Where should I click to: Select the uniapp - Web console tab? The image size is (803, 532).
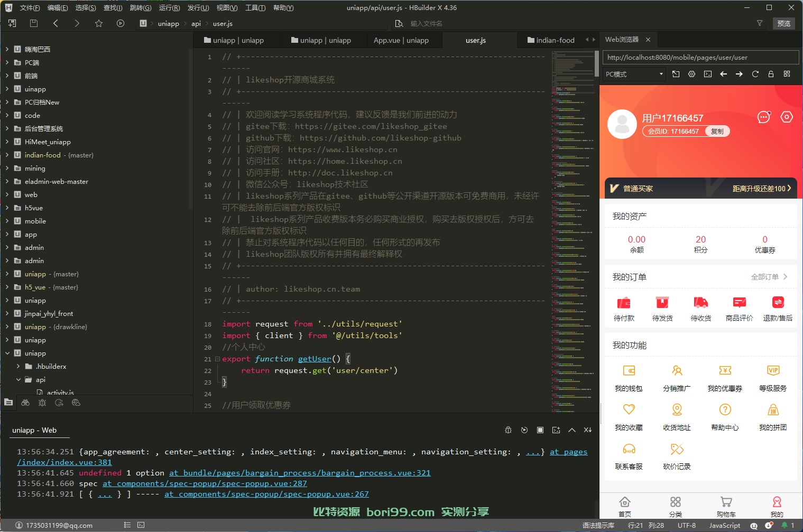[x=34, y=430]
